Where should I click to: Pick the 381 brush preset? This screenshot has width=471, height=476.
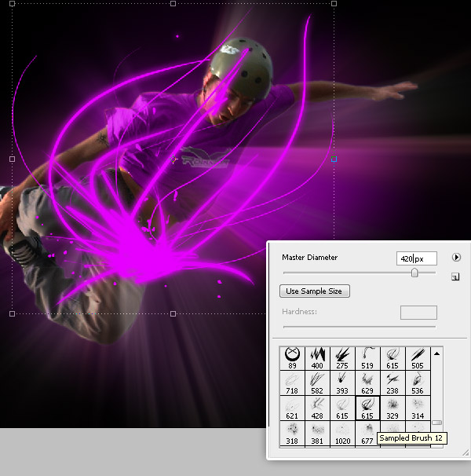click(x=317, y=434)
